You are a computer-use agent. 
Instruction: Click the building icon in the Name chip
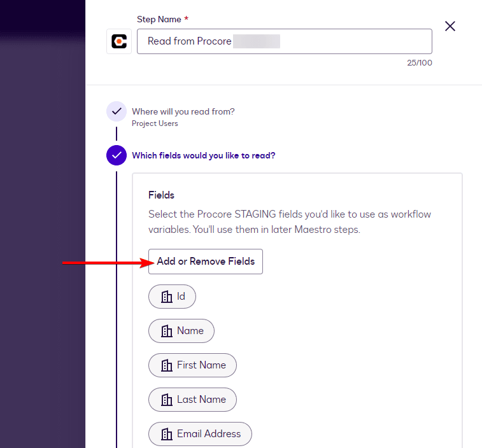(167, 331)
